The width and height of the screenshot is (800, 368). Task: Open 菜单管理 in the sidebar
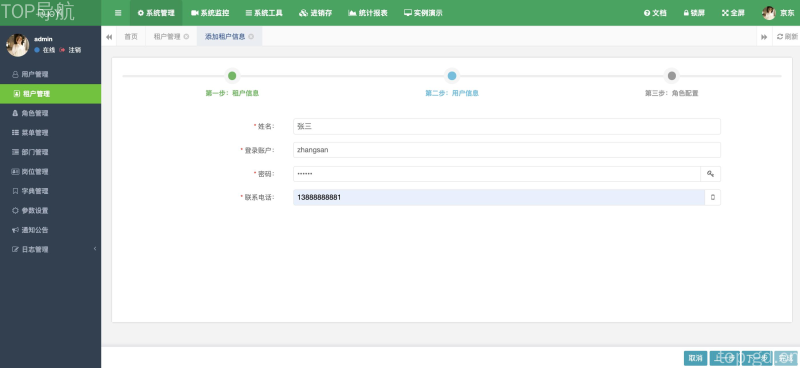[x=51, y=133]
